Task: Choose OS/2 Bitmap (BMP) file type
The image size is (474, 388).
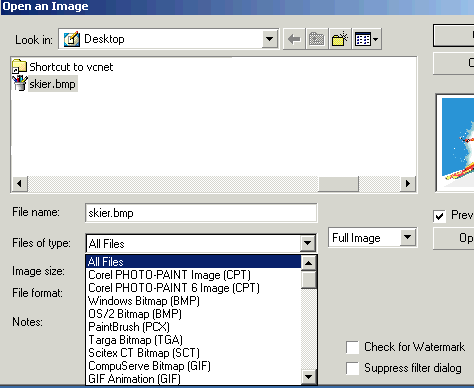Action: 194,314
